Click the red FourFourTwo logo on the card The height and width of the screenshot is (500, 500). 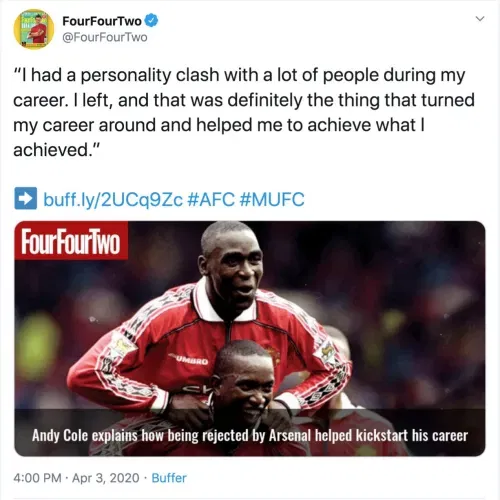(71, 241)
